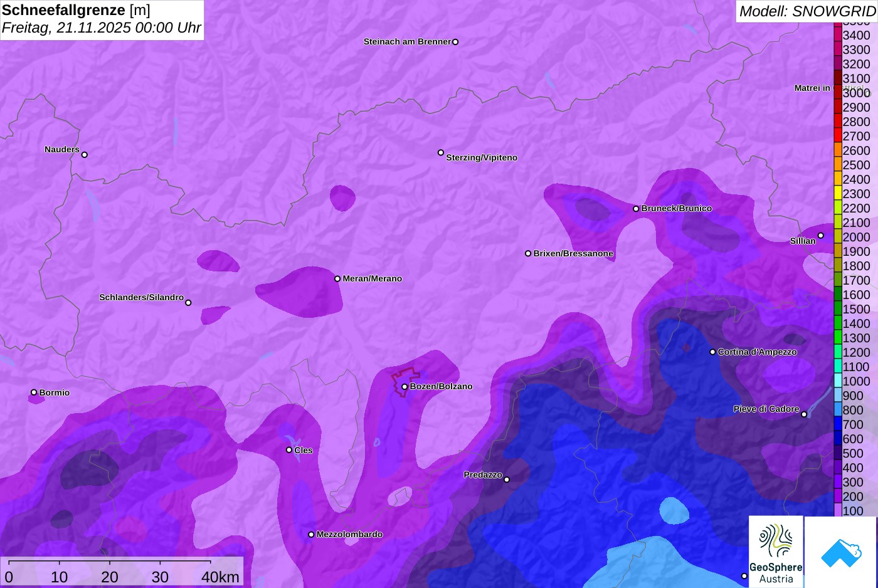This screenshot has width=878, height=588.
Task: Select the Mezzolombardo label text
Action: 349,535
